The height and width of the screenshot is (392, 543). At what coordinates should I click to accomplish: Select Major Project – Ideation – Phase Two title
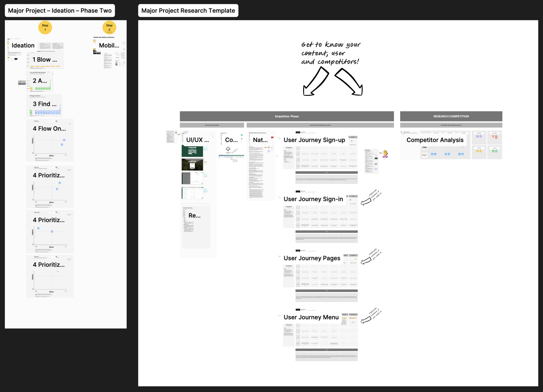coord(60,11)
